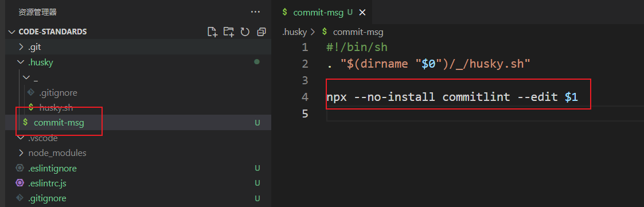Toggle the .vscode folder
The image size is (644, 207).
(x=138, y=138)
